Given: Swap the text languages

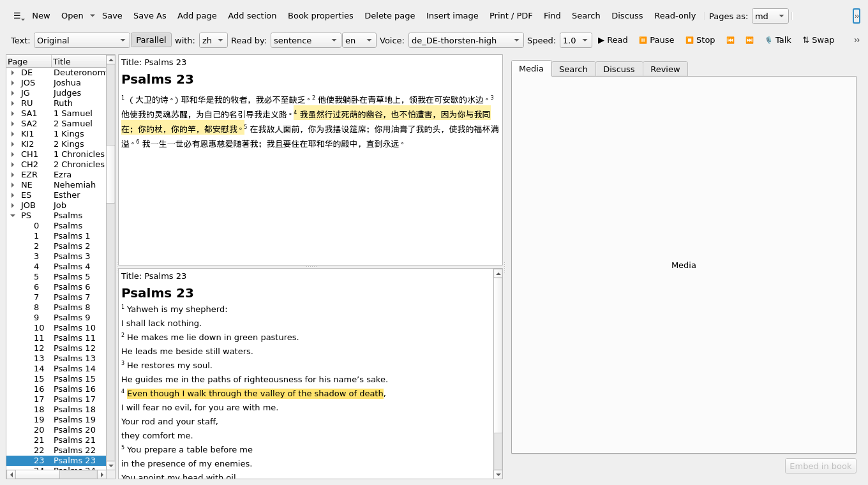Looking at the screenshot, I should click(818, 40).
